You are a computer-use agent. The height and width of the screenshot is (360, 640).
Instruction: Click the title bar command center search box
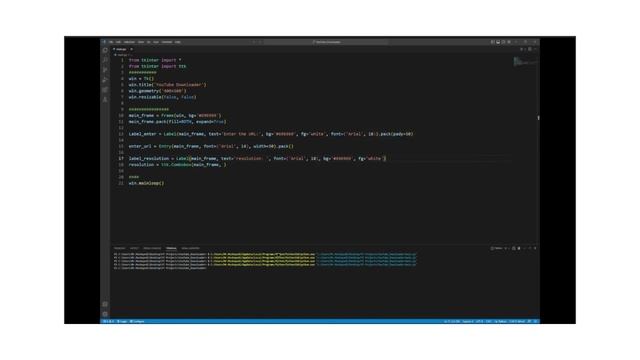[327, 42]
